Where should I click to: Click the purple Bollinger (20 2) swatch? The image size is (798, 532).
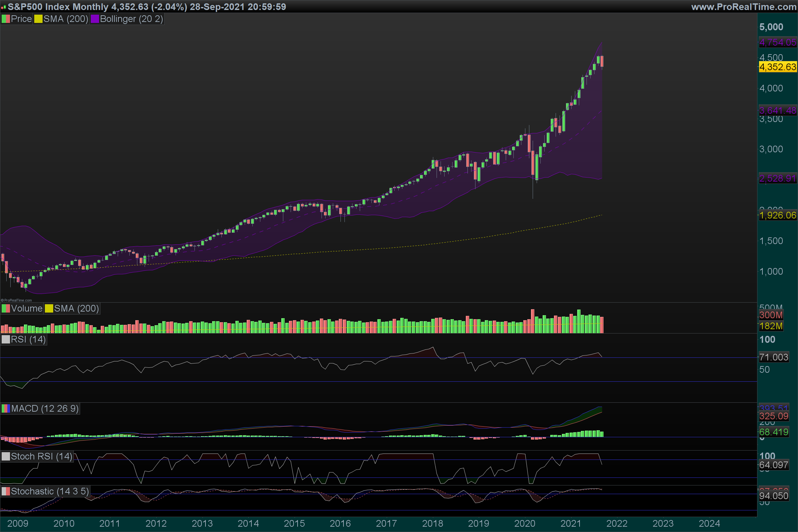tap(95, 19)
